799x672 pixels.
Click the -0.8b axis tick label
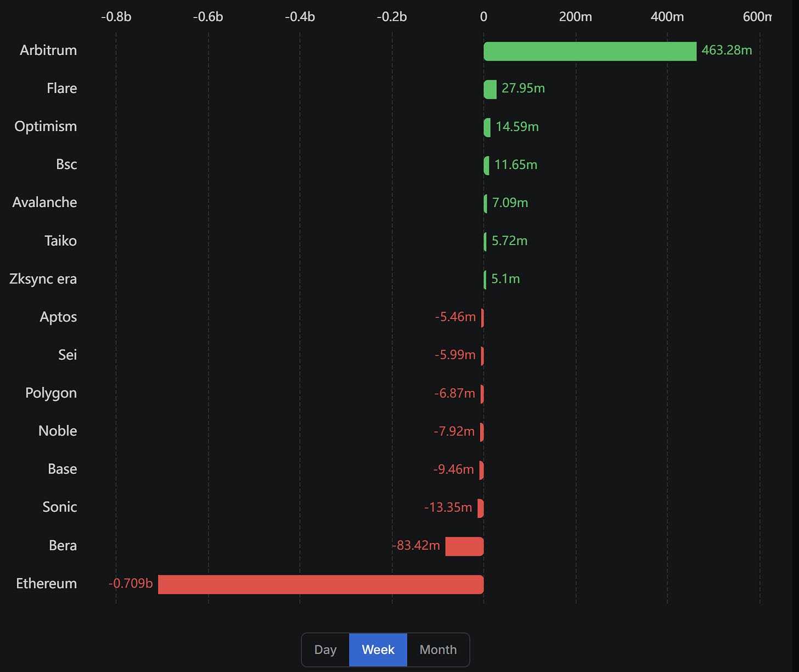[116, 17]
